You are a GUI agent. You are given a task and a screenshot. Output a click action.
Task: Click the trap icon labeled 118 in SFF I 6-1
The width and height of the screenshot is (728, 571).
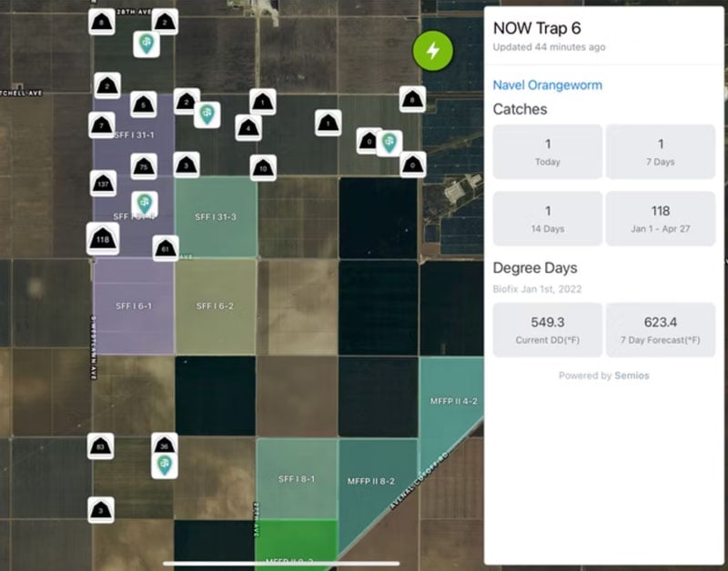pos(103,242)
